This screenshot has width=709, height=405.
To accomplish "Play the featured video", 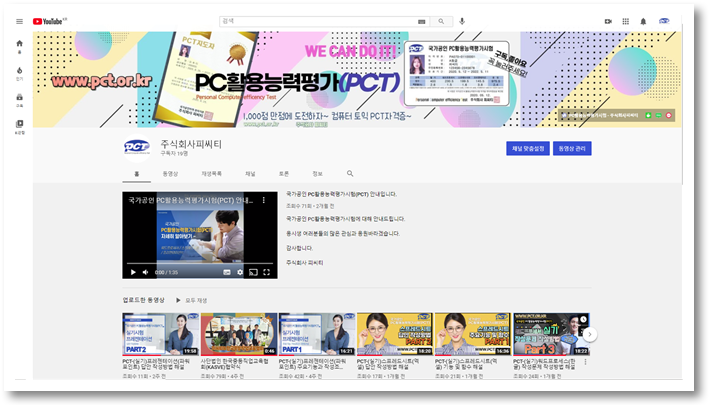I will point(133,272).
